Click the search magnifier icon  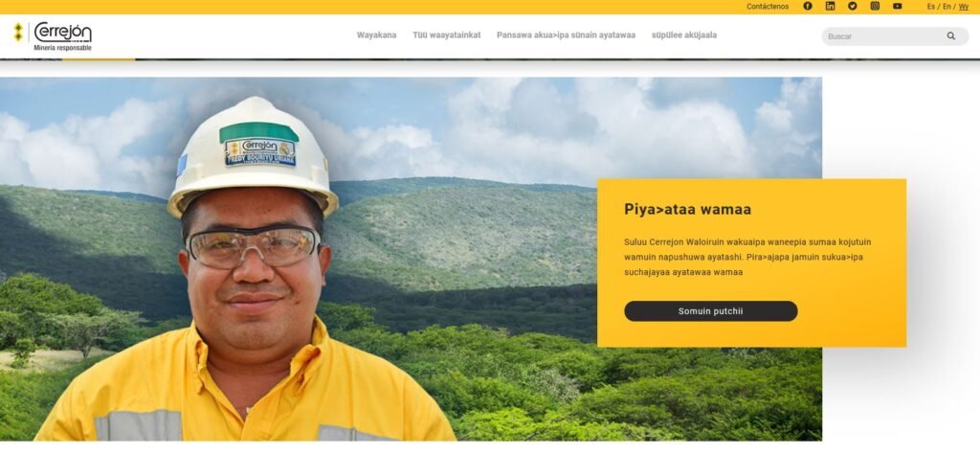[x=951, y=36]
